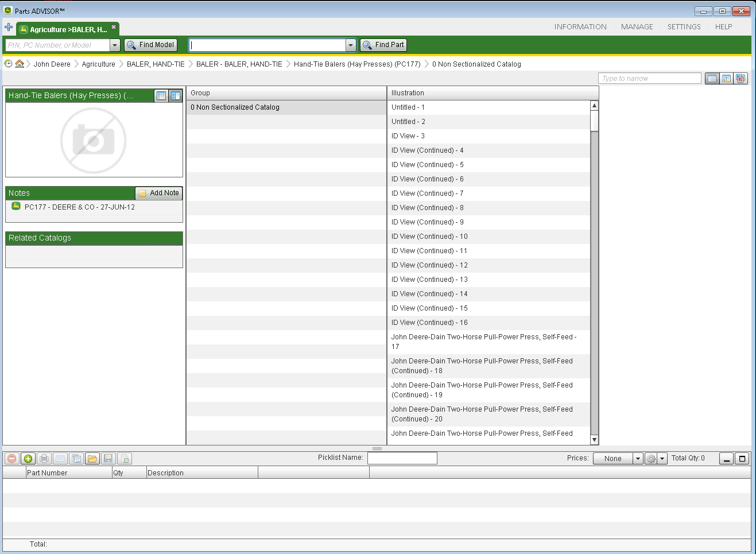Click the part search input field

(x=267, y=45)
